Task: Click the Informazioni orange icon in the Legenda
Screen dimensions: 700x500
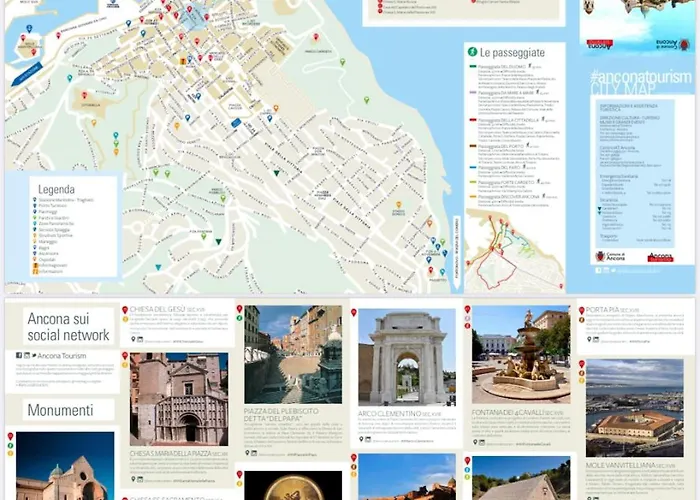Action: tap(35, 271)
